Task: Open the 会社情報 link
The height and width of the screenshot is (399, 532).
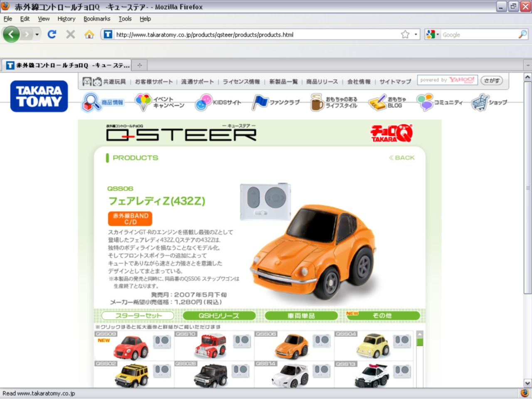Action: (x=359, y=81)
